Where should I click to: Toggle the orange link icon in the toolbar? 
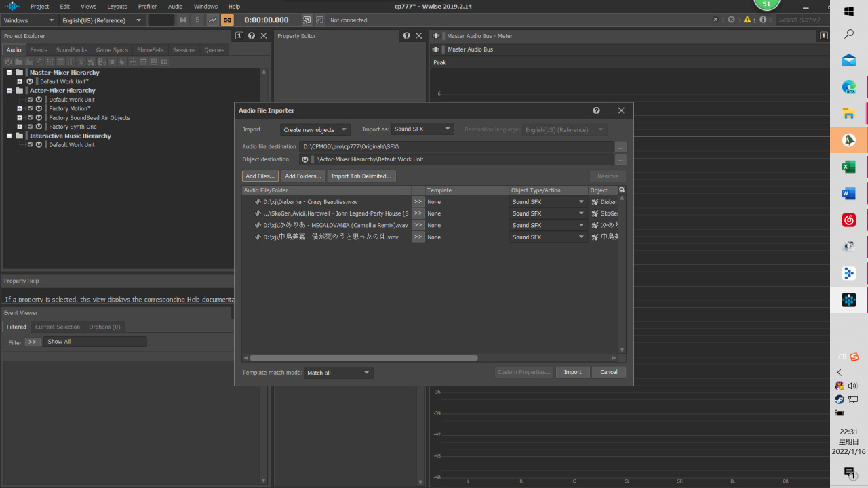pyautogui.click(x=227, y=20)
